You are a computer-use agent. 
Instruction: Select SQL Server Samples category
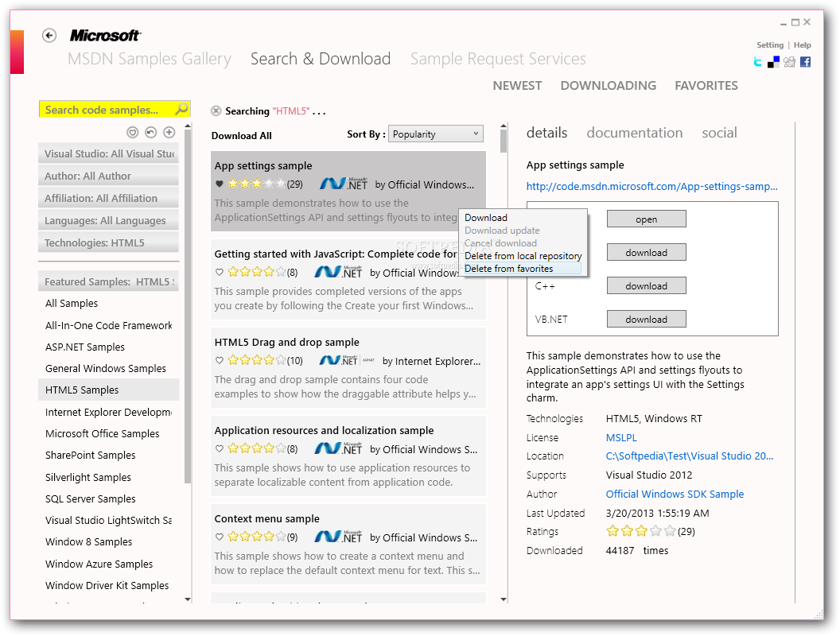coord(109,498)
